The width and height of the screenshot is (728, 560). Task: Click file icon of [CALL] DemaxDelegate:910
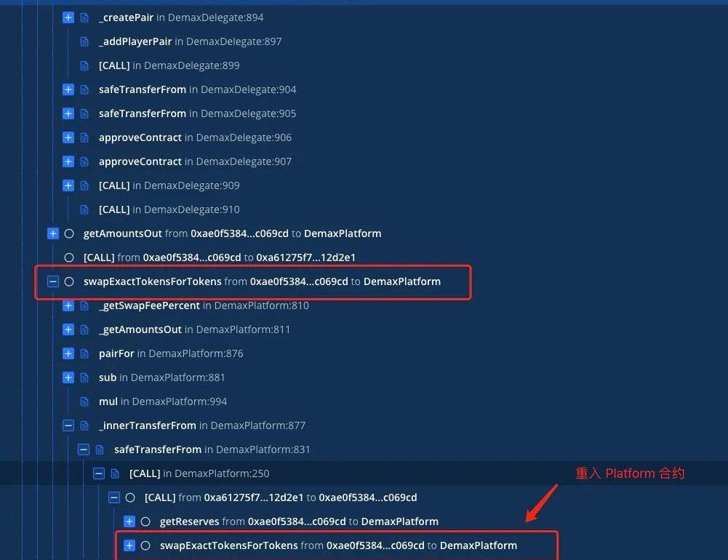click(x=84, y=209)
